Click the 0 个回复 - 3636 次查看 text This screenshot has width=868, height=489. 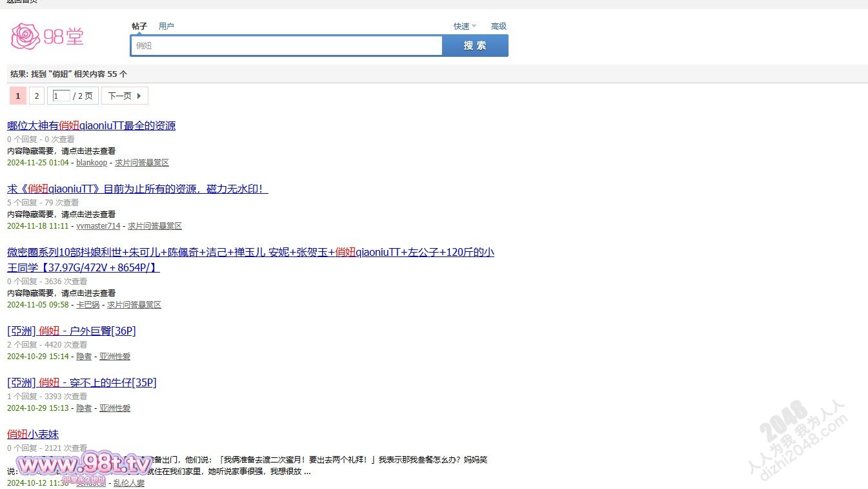coord(47,282)
